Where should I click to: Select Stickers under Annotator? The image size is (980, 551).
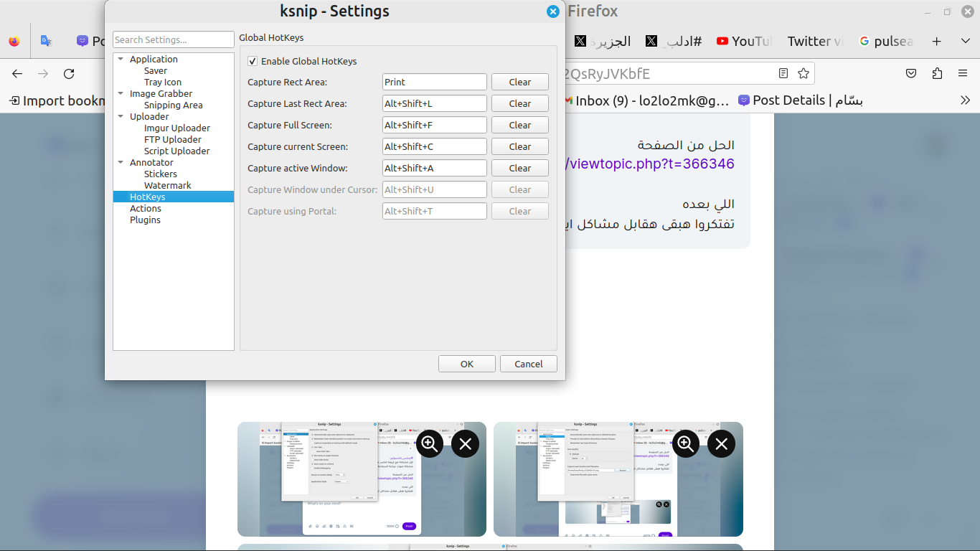161,174
